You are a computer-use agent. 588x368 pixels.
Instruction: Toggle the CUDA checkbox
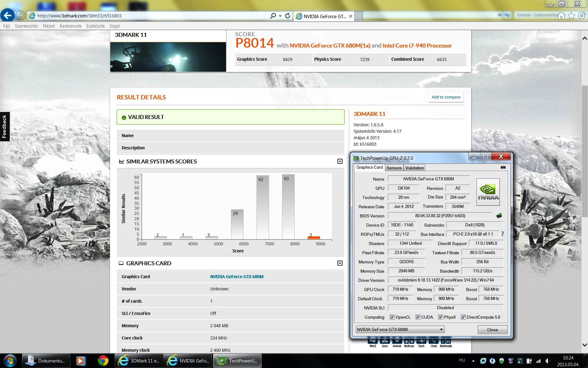click(418, 317)
